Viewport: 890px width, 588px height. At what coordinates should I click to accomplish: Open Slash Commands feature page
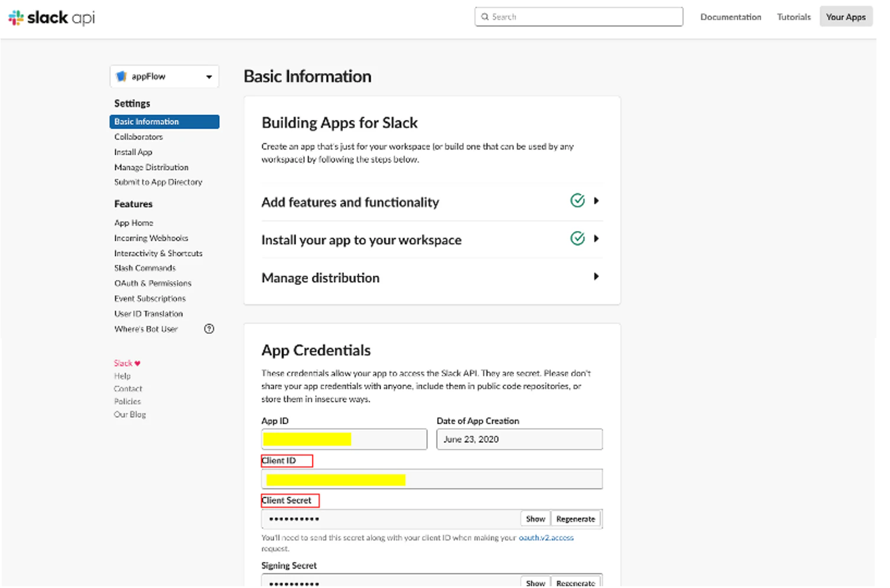tap(145, 268)
